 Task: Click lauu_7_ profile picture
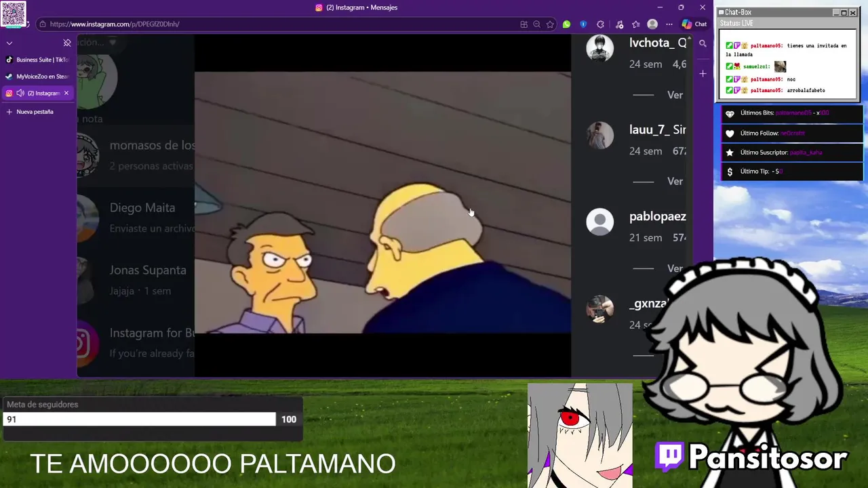(600, 135)
